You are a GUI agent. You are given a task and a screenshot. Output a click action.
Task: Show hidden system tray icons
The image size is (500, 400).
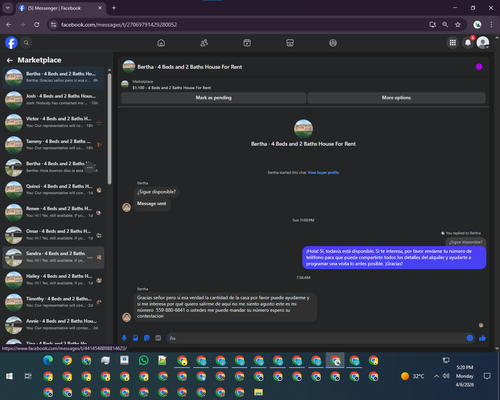tap(436, 376)
